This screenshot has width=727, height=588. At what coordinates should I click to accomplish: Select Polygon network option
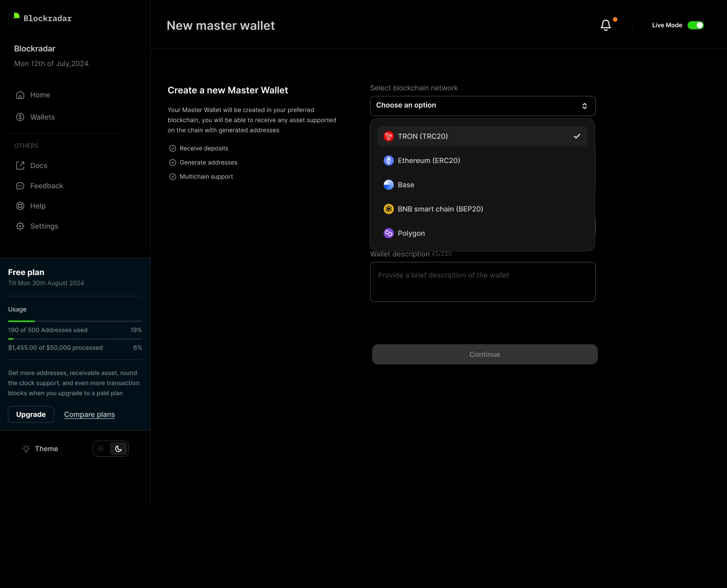pos(482,233)
